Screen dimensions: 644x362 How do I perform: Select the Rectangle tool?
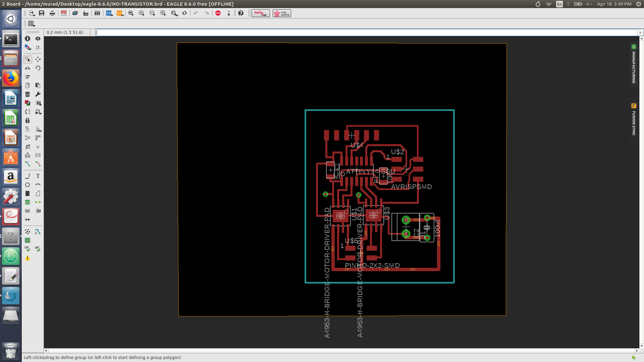[28, 193]
